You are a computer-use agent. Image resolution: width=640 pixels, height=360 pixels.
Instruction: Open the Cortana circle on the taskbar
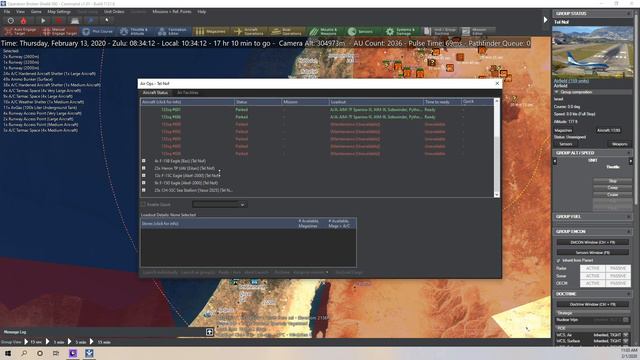coord(40,353)
